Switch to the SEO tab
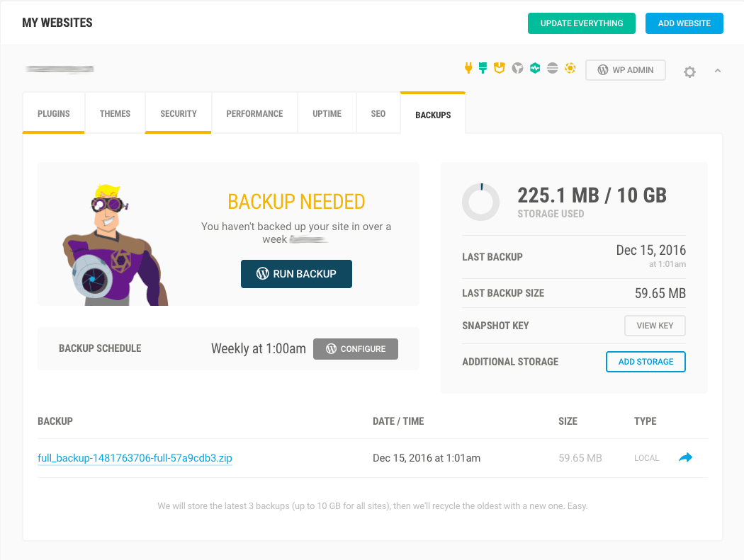 coord(378,114)
